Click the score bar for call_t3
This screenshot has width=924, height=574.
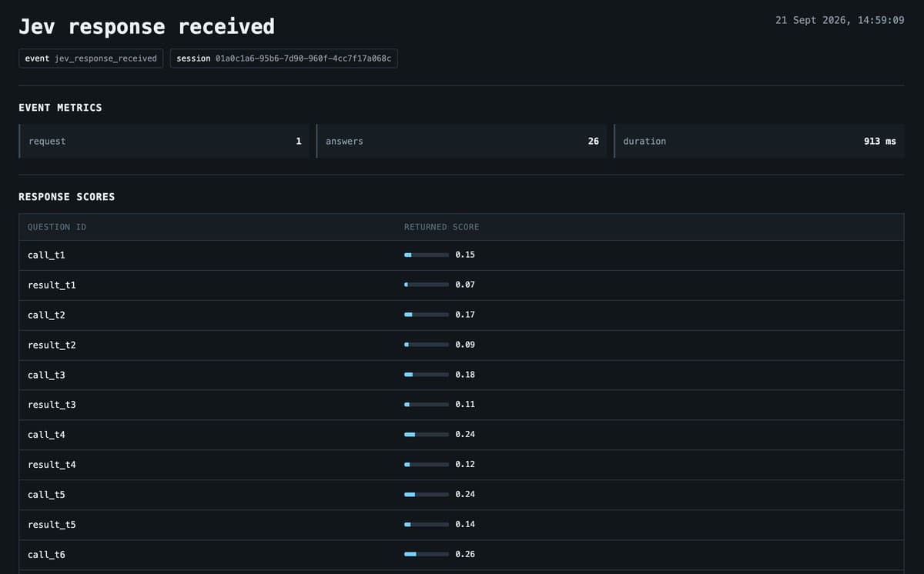click(x=427, y=375)
